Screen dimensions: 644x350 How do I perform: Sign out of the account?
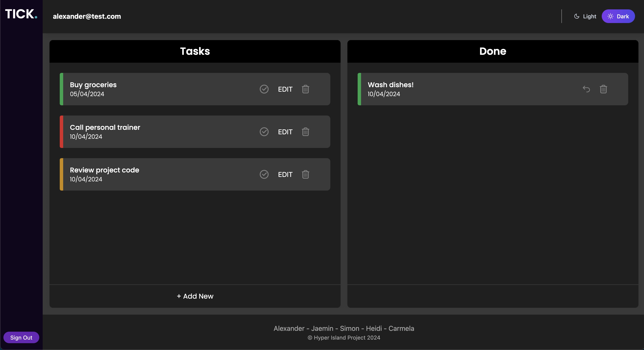point(21,337)
